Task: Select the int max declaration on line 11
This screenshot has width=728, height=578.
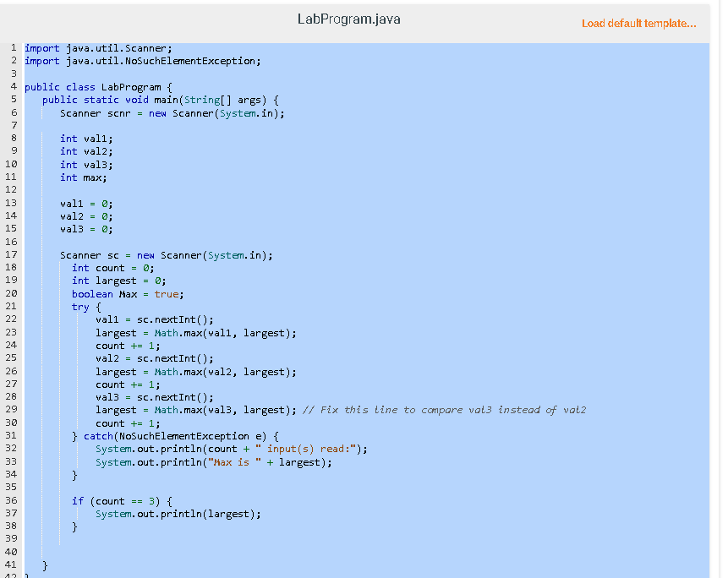Action: pyautogui.click(x=85, y=177)
